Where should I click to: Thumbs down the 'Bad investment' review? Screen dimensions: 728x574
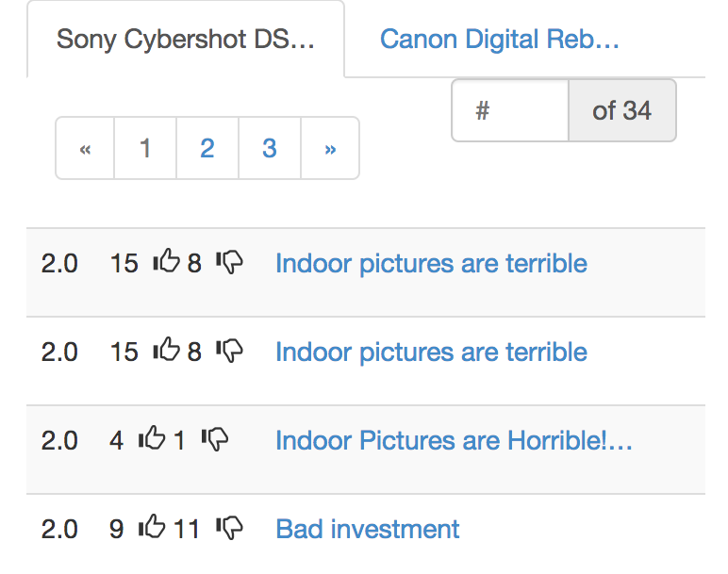click(x=229, y=528)
